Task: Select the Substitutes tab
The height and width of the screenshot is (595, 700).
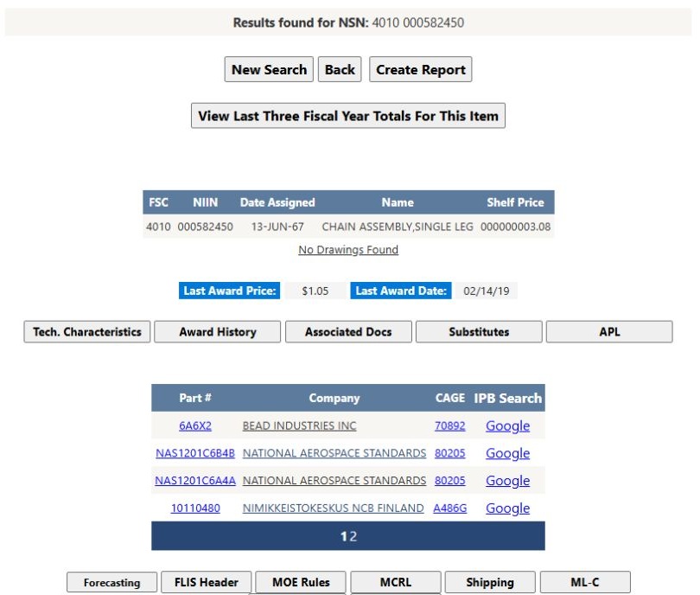Action: [479, 332]
